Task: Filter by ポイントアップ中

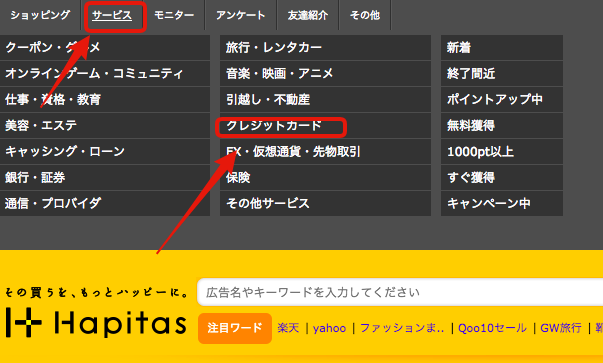Action: 502,100
